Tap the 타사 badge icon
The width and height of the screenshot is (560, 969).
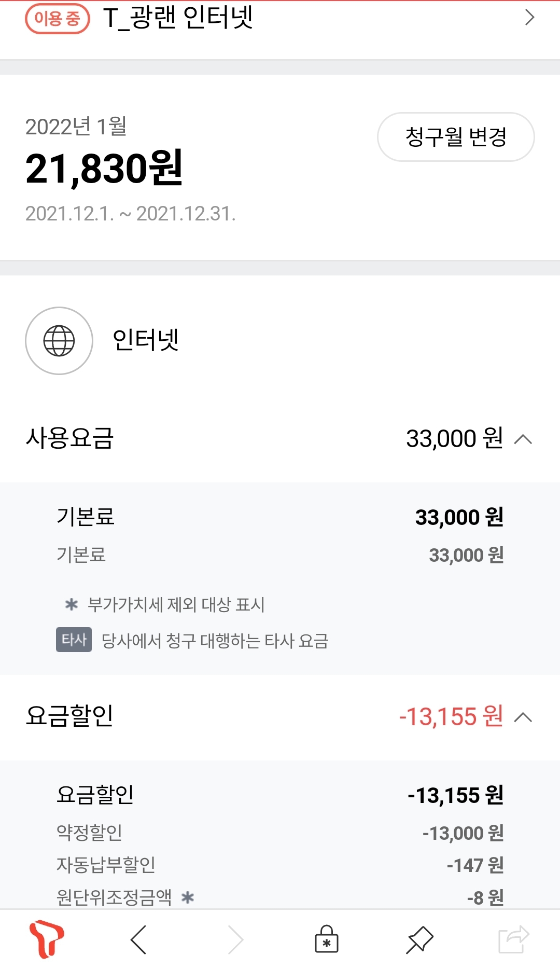74,640
